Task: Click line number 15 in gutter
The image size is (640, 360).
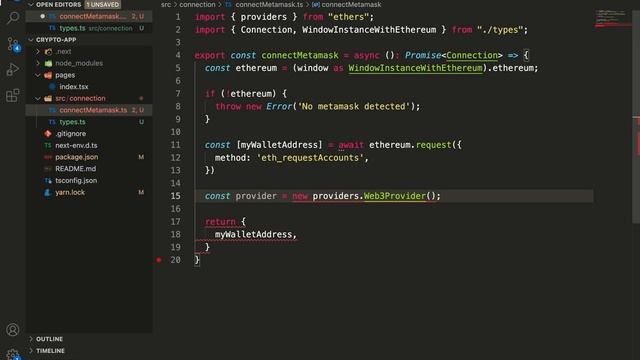Action: click(x=176, y=196)
